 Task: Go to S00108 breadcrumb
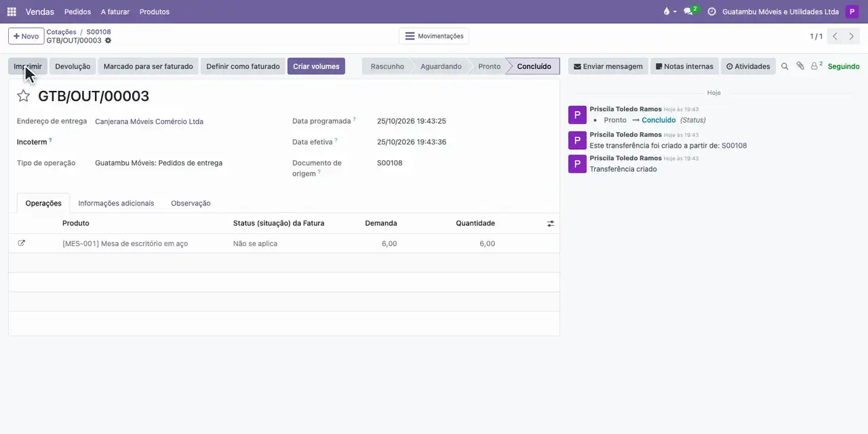pos(98,32)
